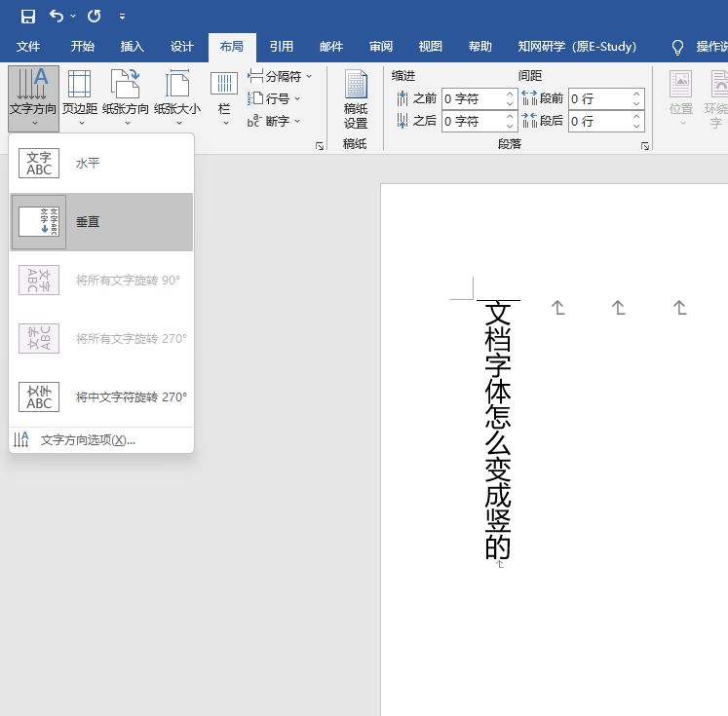
Task: Click the 缩进 之前 indent input field
Action: [472, 98]
